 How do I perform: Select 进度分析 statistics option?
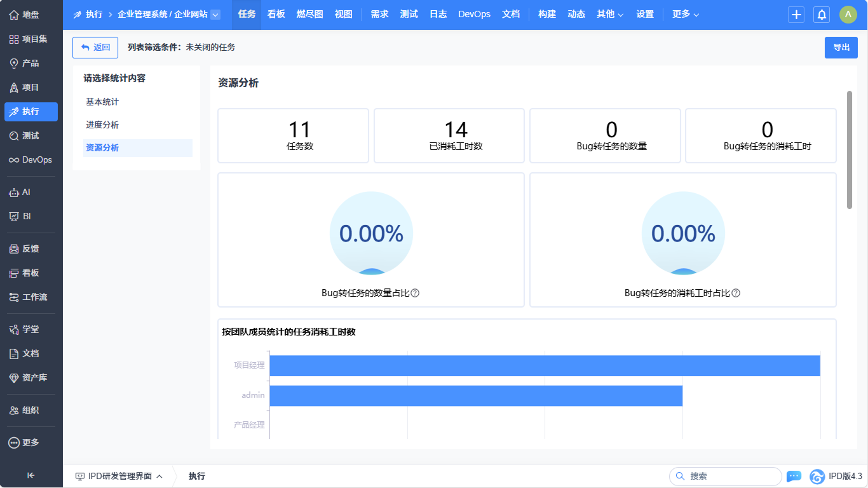pyautogui.click(x=102, y=125)
